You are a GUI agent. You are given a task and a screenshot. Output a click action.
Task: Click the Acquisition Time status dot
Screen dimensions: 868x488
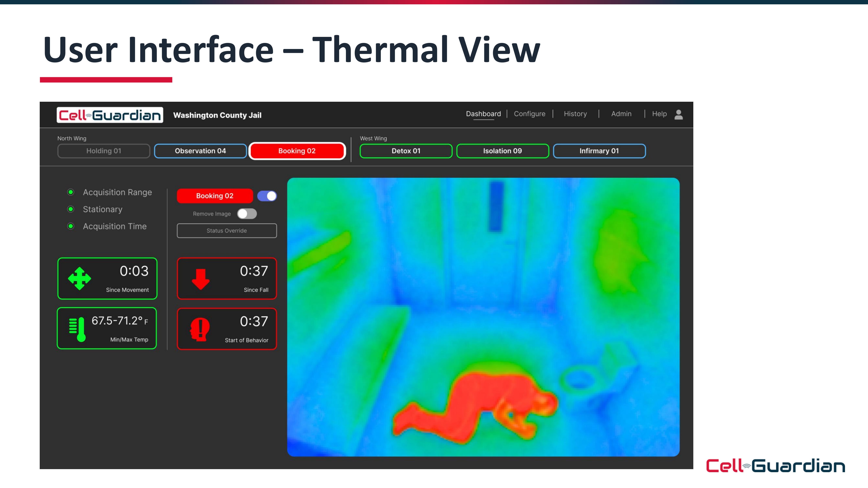[x=71, y=226]
